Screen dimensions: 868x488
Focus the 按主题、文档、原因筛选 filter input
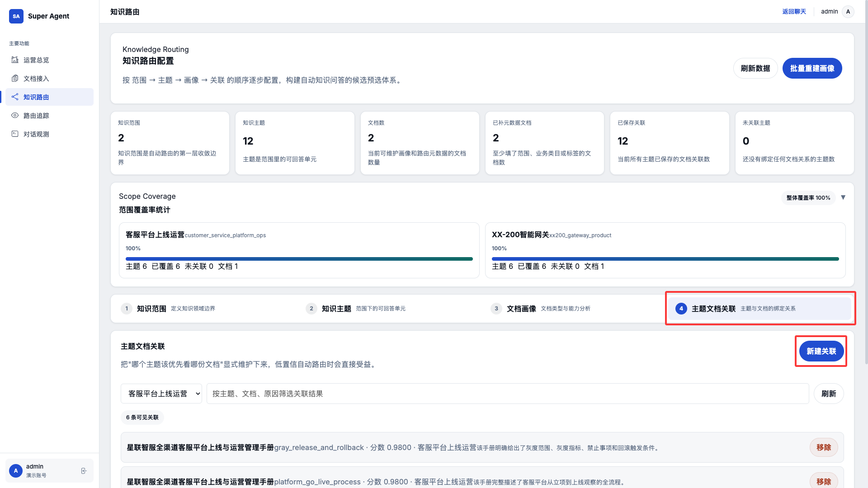[x=507, y=394]
